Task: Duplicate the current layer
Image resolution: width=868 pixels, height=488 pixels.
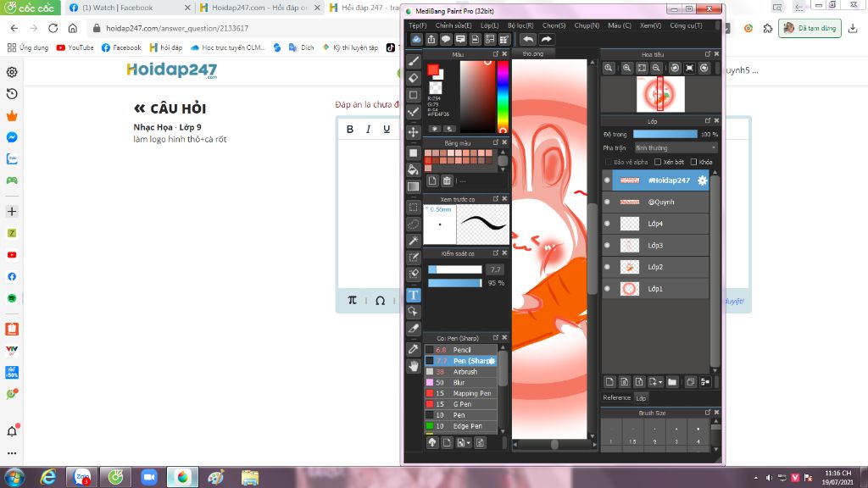Action: click(690, 382)
